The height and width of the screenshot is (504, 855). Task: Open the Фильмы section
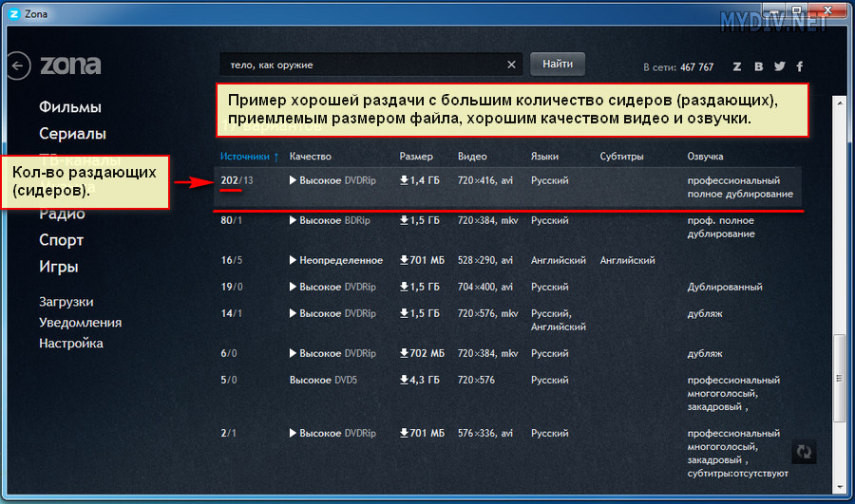click(69, 107)
